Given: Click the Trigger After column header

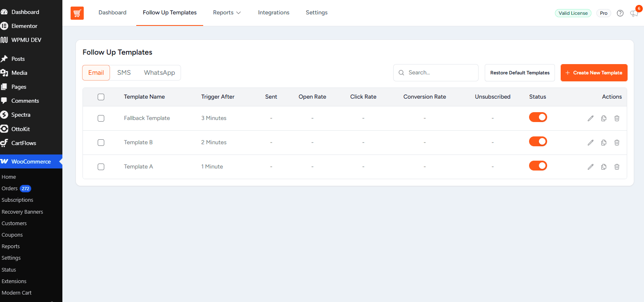Looking at the screenshot, I should pyautogui.click(x=218, y=97).
